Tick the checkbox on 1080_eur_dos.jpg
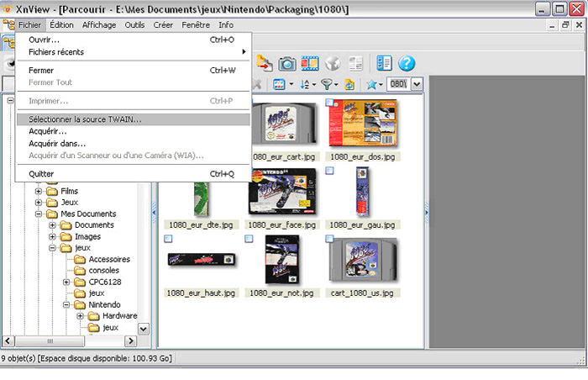 pos(329,103)
